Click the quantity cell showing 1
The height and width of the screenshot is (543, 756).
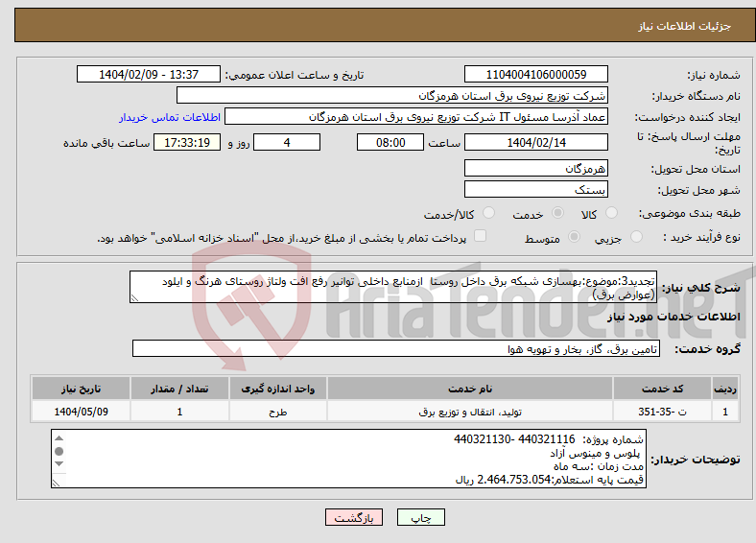[x=179, y=412]
